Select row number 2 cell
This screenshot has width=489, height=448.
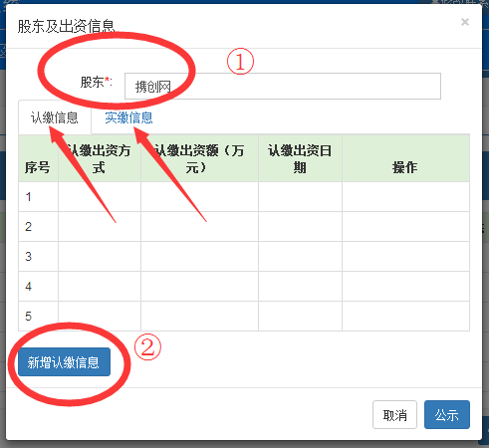click(x=38, y=227)
